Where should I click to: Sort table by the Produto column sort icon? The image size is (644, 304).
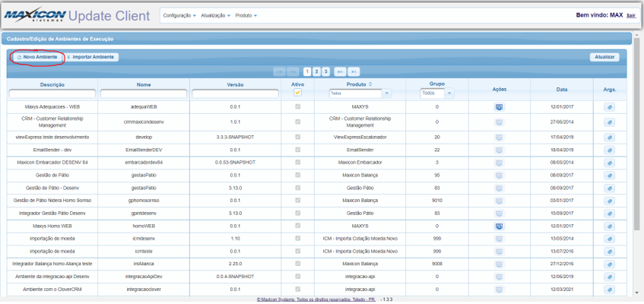[x=370, y=84]
